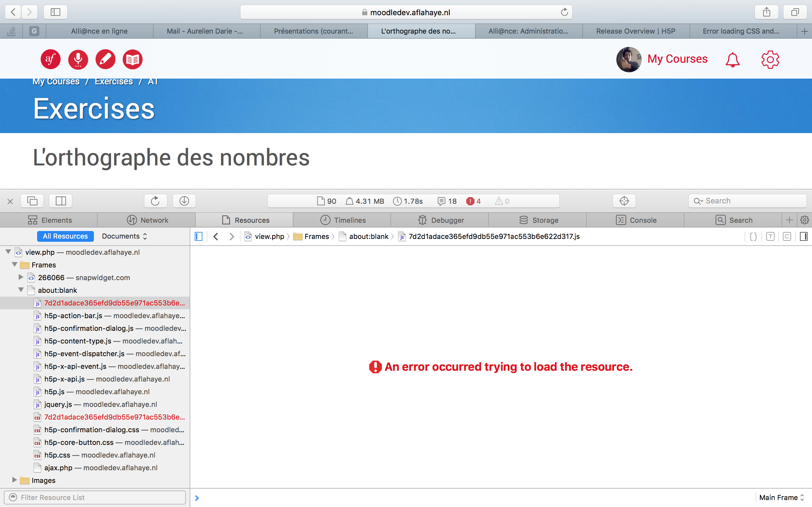812x507 pixels.
Task: Click the microphone icon in the site header
Action: pos(78,59)
